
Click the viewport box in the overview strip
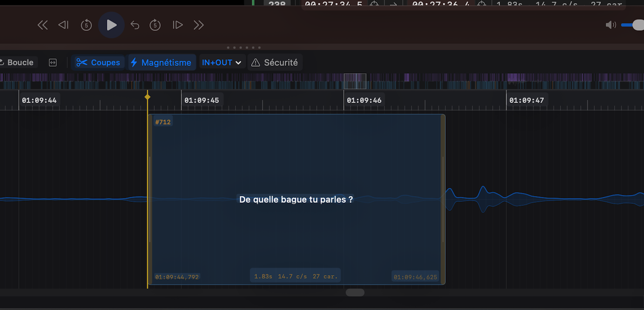[x=355, y=81]
